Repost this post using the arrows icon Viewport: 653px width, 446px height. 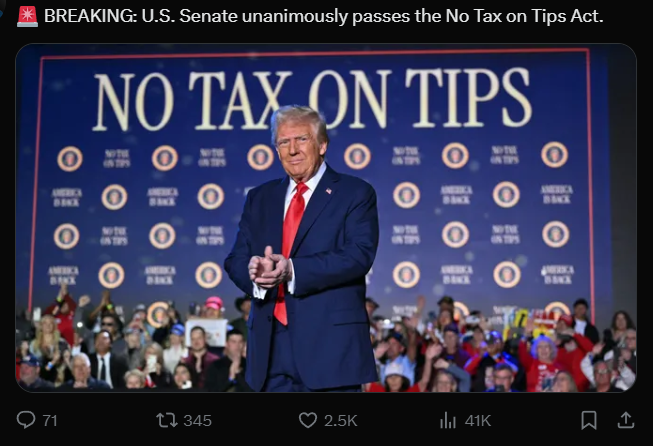click(167, 420)
